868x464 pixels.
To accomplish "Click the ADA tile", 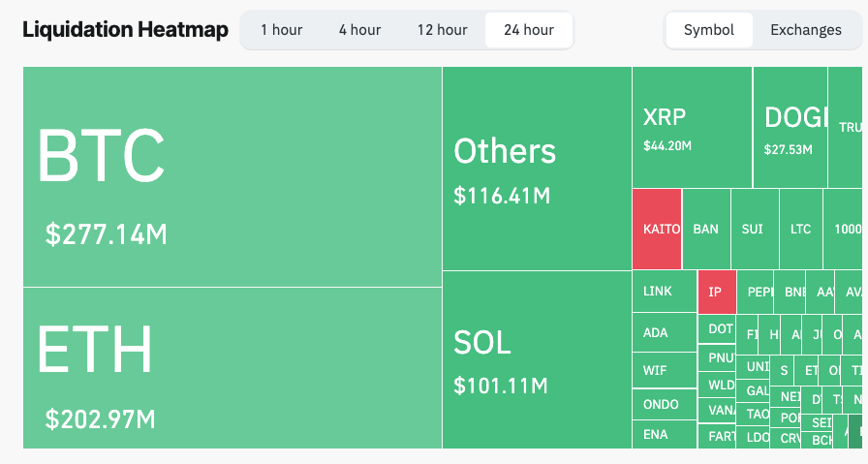I will click(x=664, y=333).
